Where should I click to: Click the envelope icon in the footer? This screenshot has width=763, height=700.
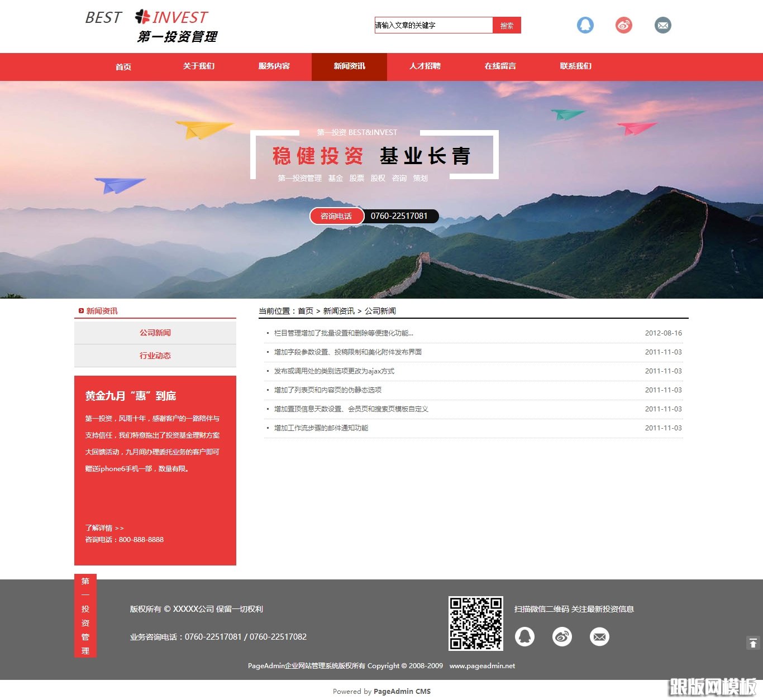[x=599, y=636]
